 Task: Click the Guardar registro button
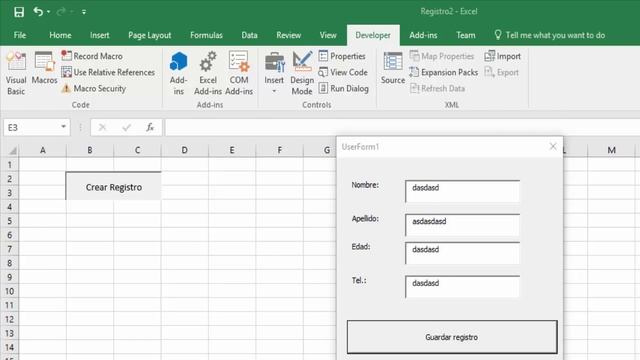coord(452,337)
